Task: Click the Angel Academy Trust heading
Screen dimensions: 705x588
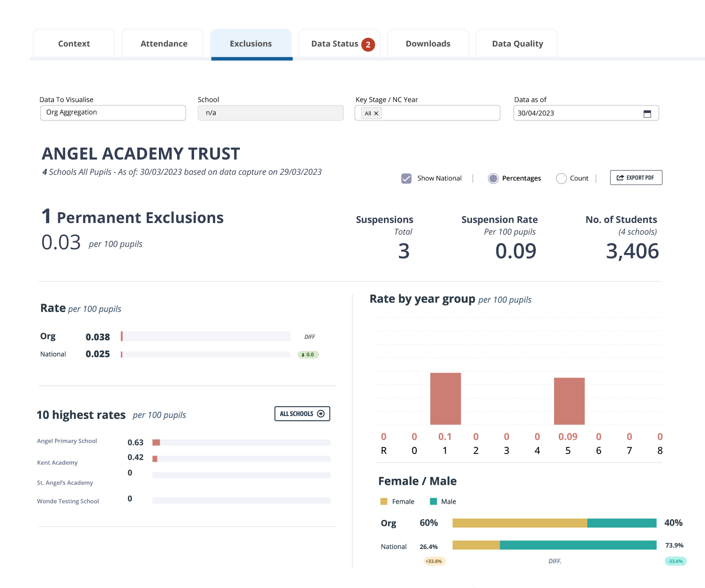Action: pyautogui.click(x=141, y=154)
